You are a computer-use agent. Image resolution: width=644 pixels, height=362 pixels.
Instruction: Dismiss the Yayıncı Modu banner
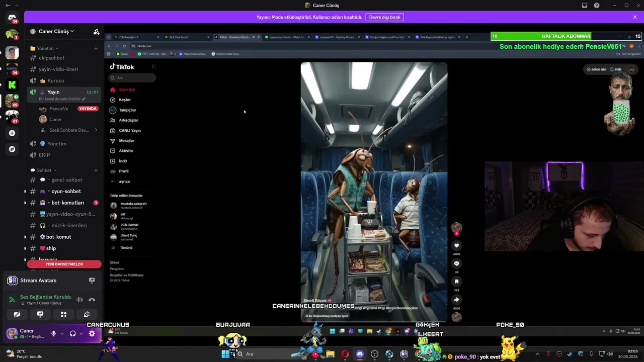click(635, 17)
